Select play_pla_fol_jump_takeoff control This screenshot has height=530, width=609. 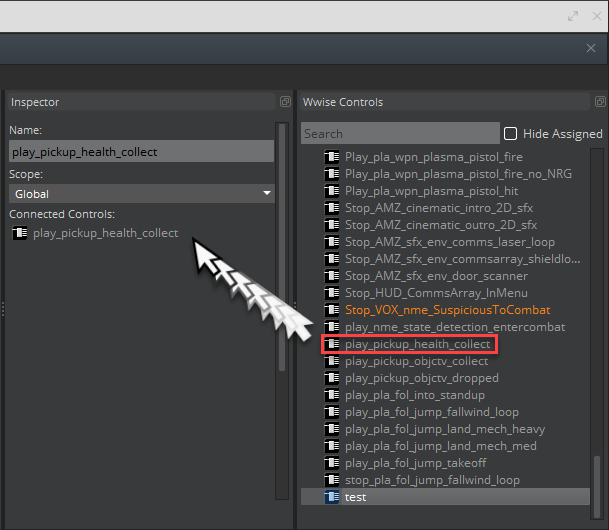click(415, 463)
